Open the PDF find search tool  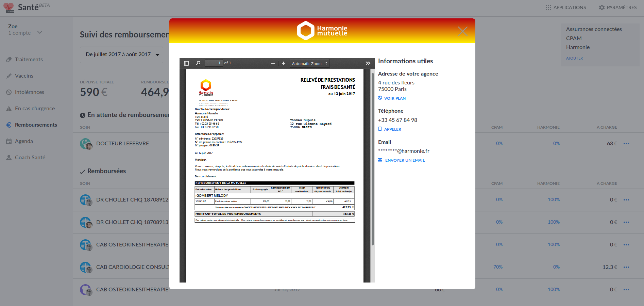pos(198,63)
